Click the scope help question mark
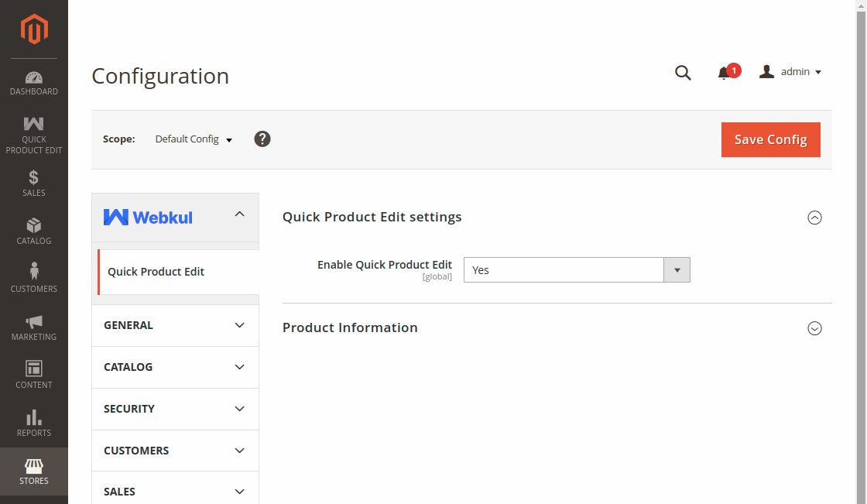 click(262, 139)
